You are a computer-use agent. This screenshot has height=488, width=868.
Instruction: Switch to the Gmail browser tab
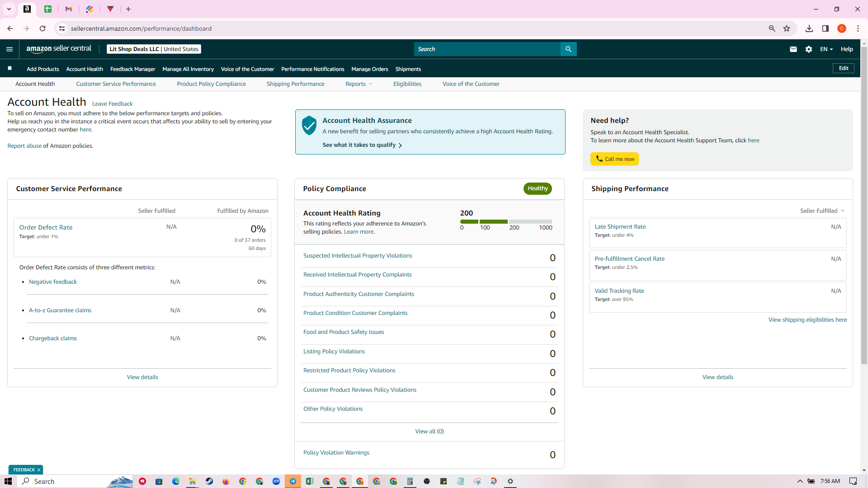coord(69,9)
